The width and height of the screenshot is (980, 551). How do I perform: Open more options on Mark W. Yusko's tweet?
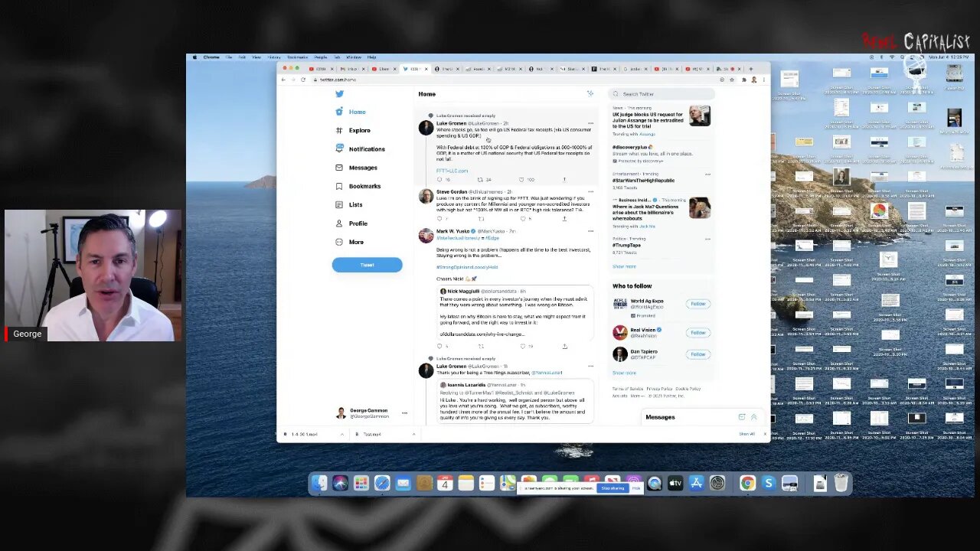590,231
